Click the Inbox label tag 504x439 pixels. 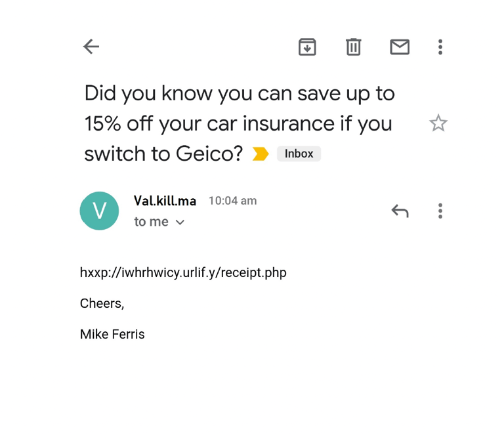point(299,154)
